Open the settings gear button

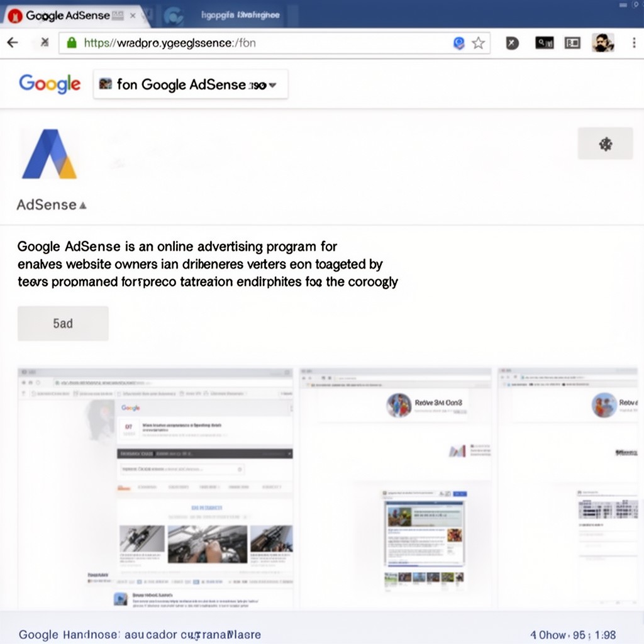pos(606,144)
